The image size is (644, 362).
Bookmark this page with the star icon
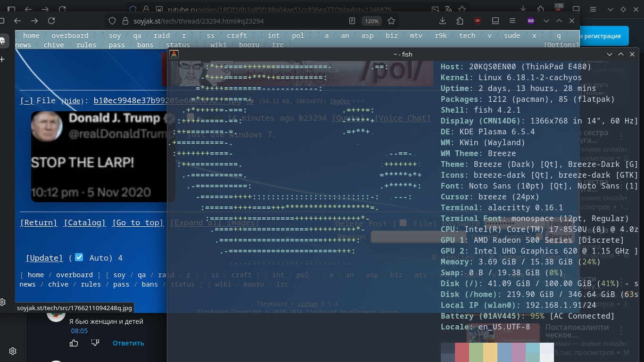391,21
